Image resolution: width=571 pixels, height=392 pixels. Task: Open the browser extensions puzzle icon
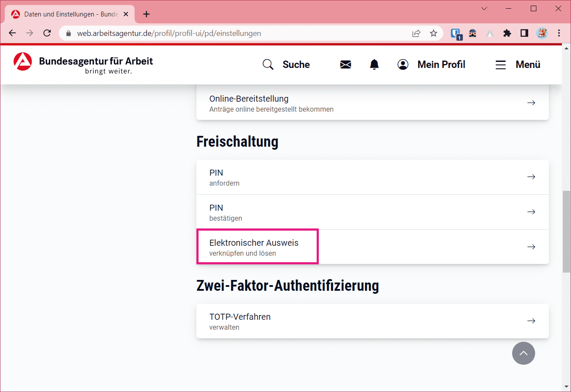click(507, 33)
